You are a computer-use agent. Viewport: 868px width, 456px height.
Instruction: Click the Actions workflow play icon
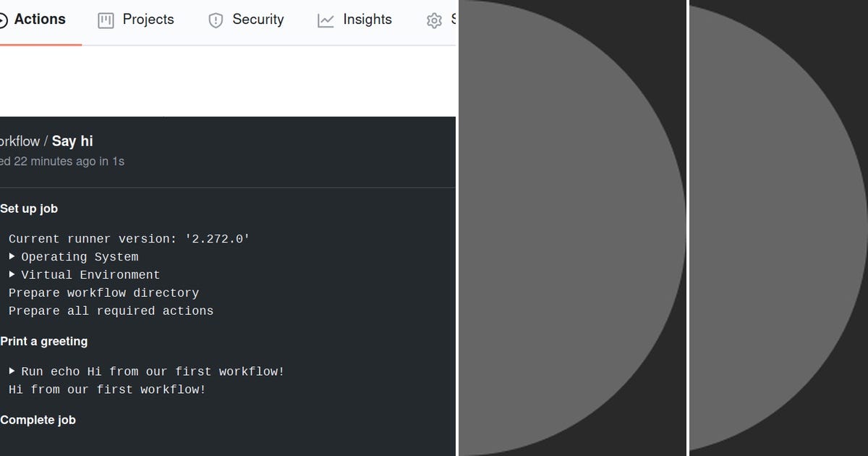click(x=4, y=20)
